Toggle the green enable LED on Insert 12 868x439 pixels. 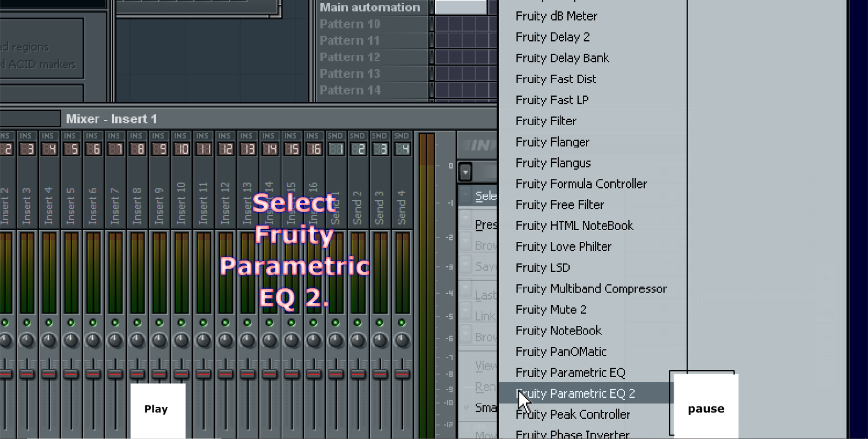click(x=225, y=323)
